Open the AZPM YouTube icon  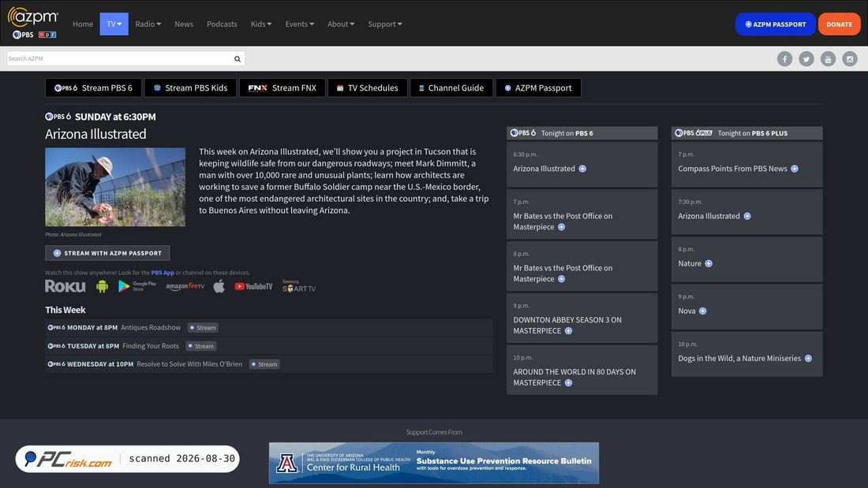pyautogui.click(x=828, y=58)
